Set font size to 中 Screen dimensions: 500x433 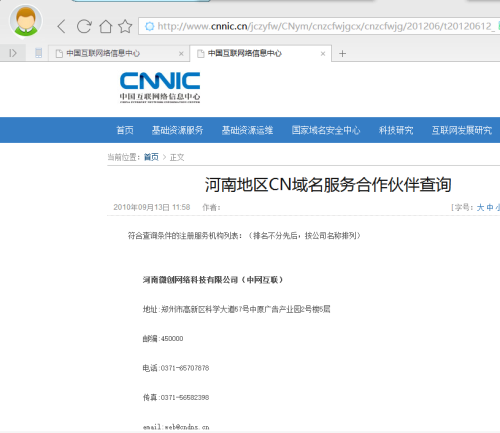[x=490, y=207]
